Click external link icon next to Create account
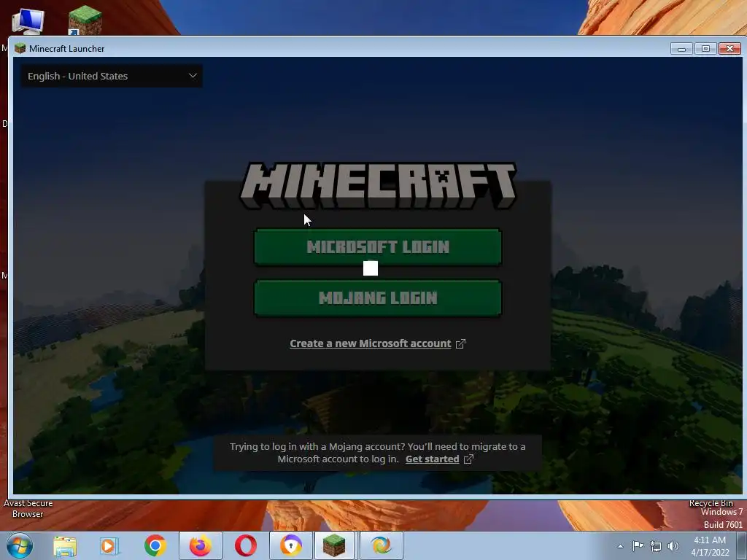This screenshot has height=560, width=747. coord(461,344)
